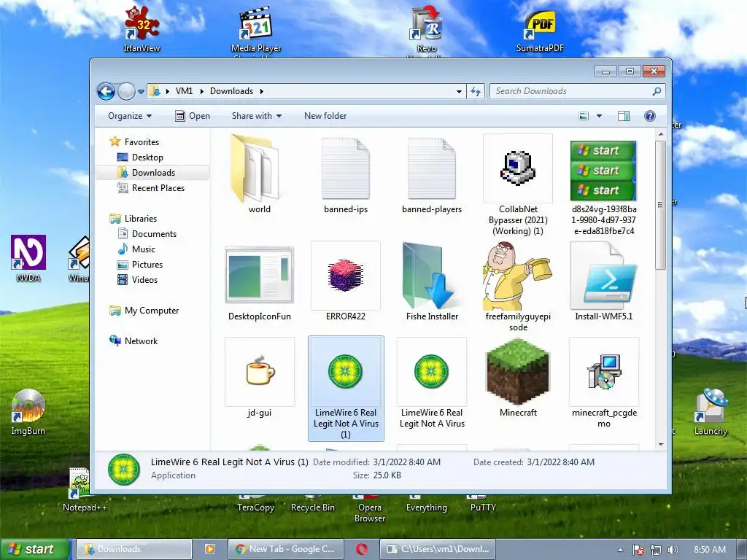
Task: Click Open in the toolbar
Action: pyautogui.click(x=193, y=116)
